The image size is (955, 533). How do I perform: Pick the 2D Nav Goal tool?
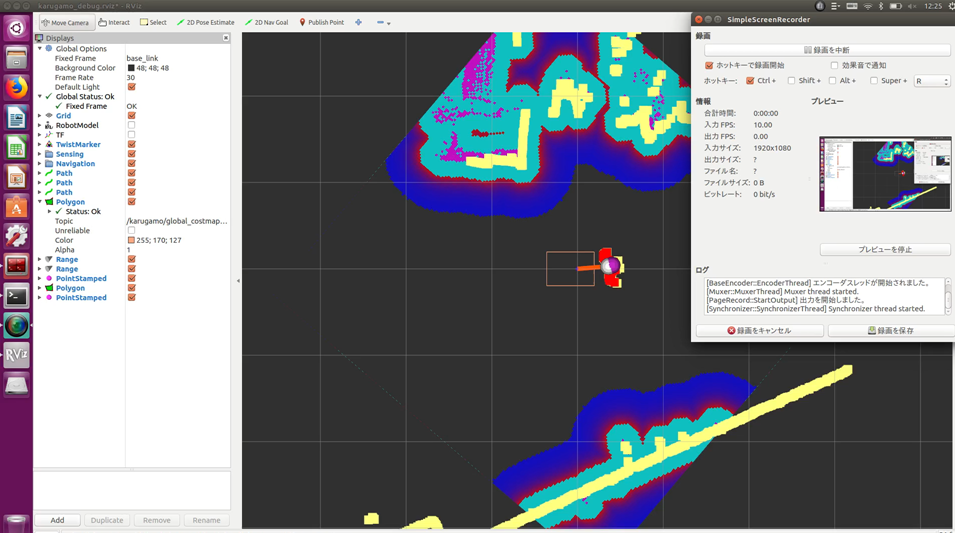[267, 23]
